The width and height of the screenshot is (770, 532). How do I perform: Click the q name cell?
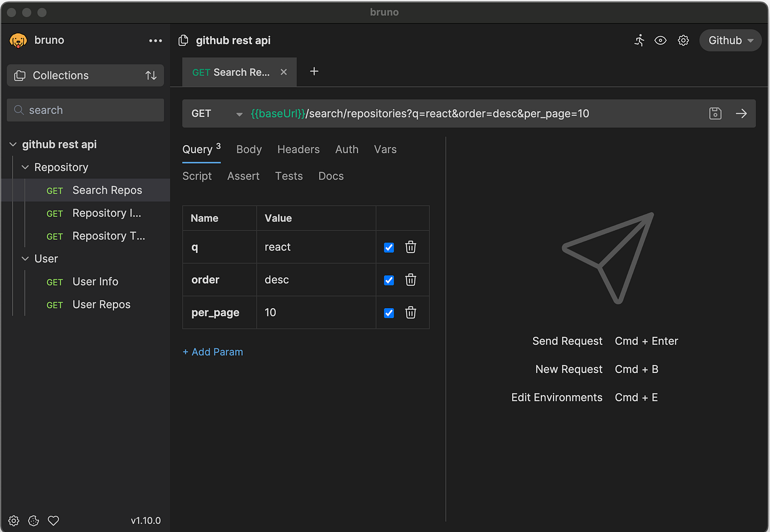pyautogui.click(x=220, y=247)
